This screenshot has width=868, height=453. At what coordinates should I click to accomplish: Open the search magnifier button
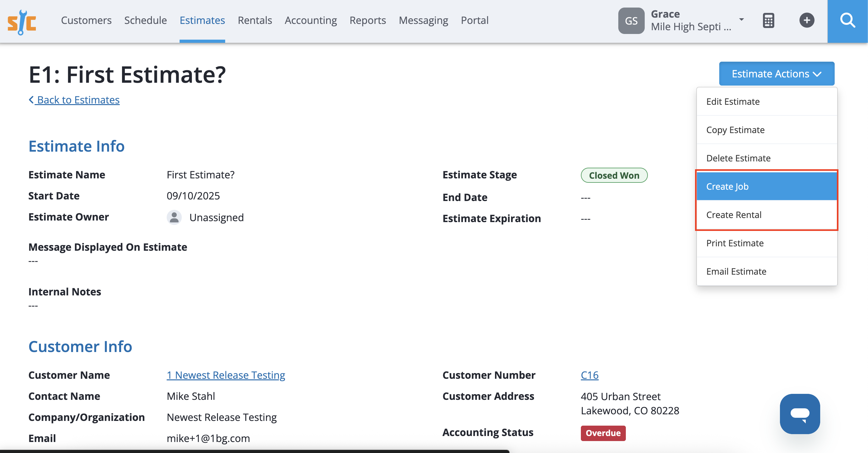coord(848,21)
